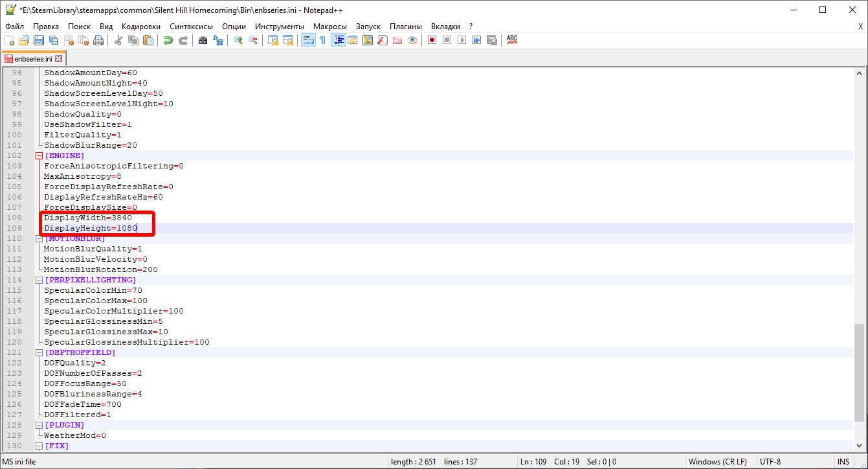Collapse the [PERPIXELLIGHTING] section fold
Viewport: 868px width, 469px height.
38,280
